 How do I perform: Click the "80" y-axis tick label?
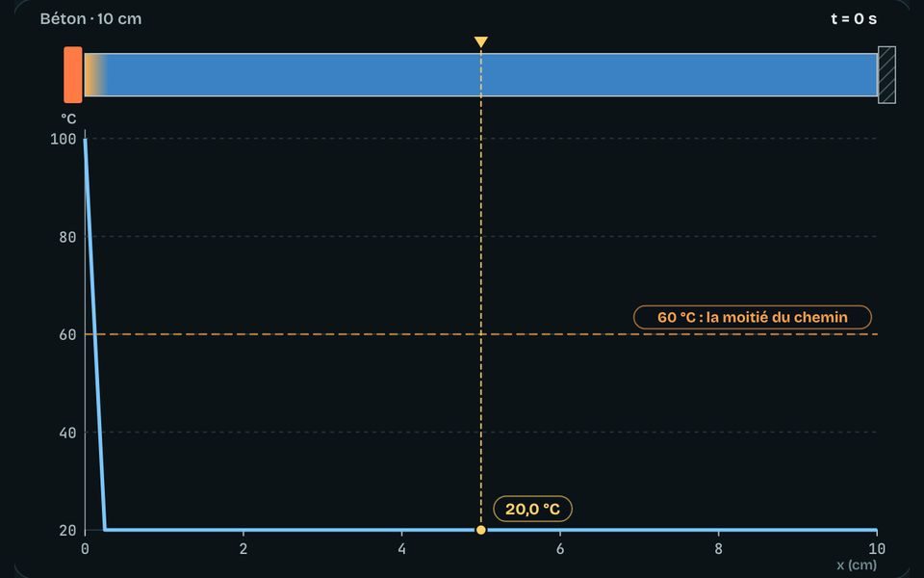click(x=67, y=237)
